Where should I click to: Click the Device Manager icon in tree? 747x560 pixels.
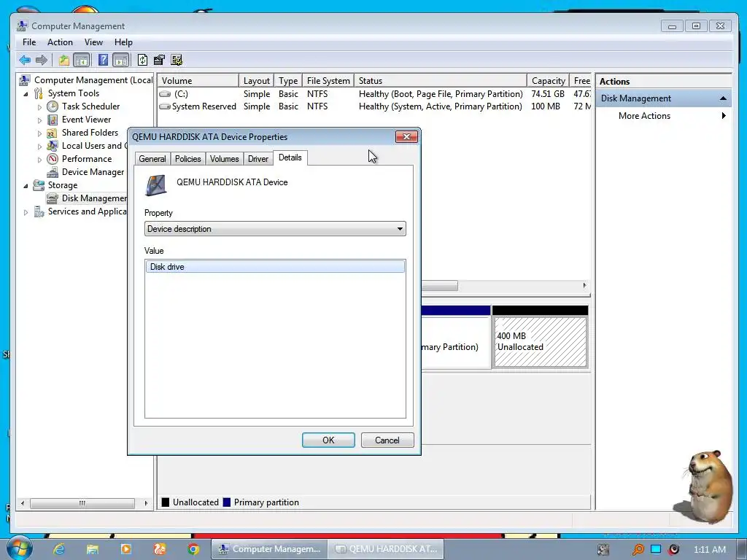(53, 172)
